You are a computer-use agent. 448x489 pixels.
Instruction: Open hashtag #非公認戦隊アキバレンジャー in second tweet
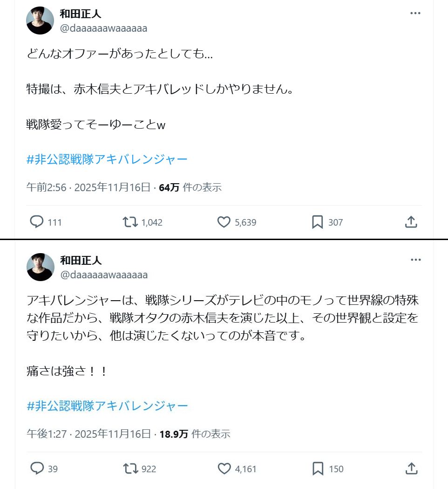(x=107, y=406)
